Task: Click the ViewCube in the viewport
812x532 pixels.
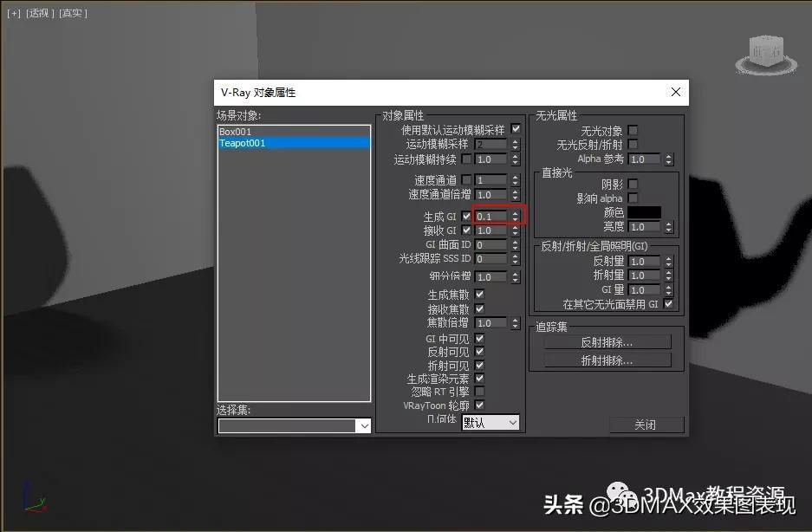Action: pyautogui.click(x=766, y=55)
